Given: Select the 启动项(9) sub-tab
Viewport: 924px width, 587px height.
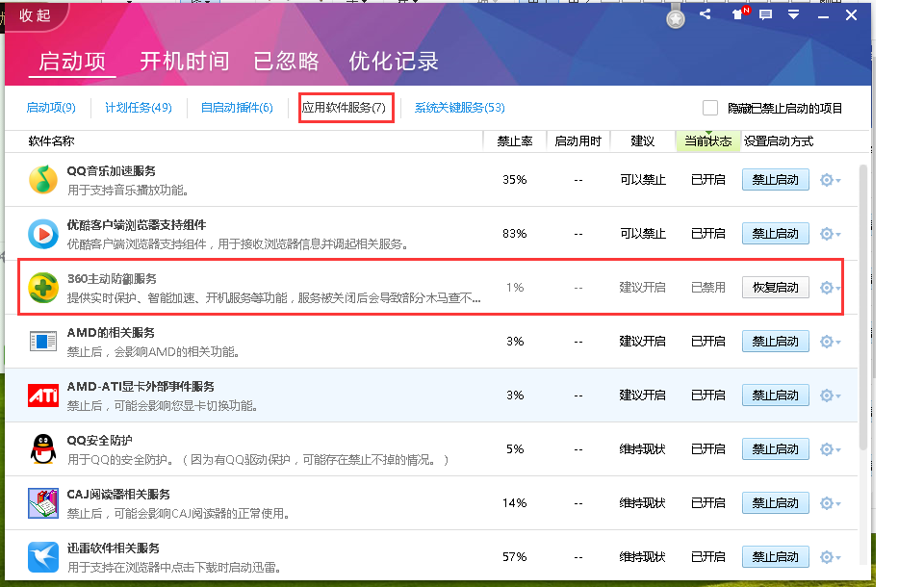Looking at the screenshot, I should [x=51, y=108].
